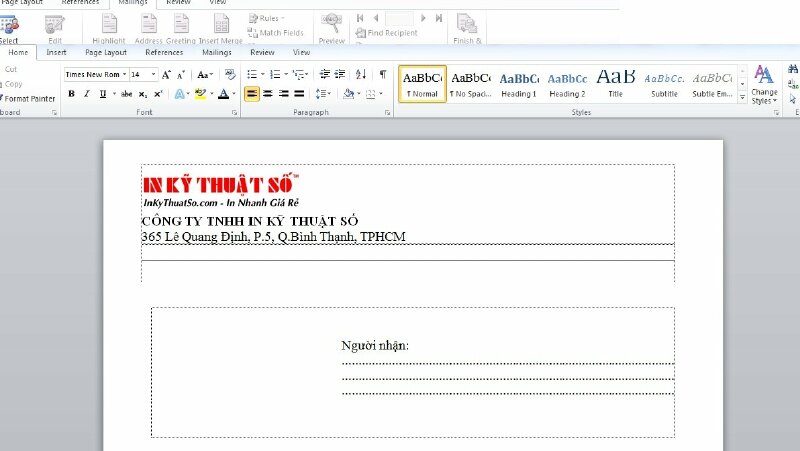
Task: Toggle Italic formatting
Action: pyautogui.click(x=87, y=94)
